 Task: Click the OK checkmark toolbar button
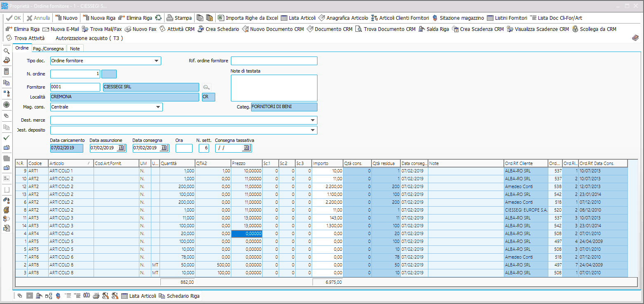pyautogui.click(x=14, y=18)
